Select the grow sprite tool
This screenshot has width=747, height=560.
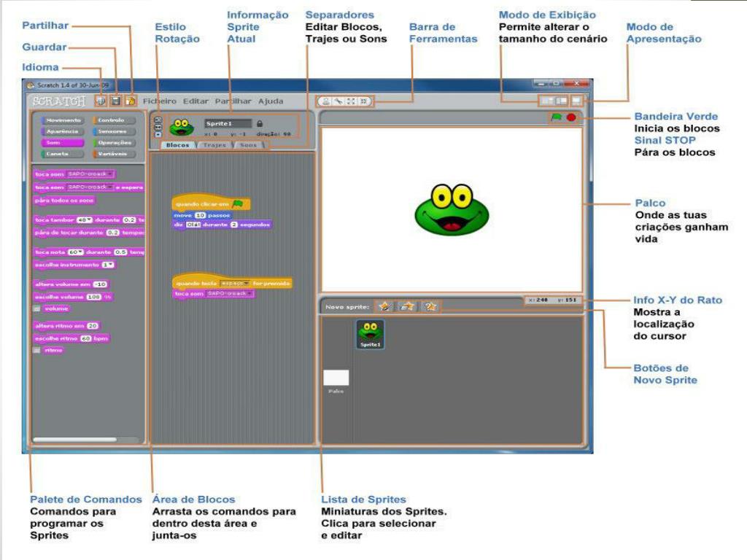point(351,101)
